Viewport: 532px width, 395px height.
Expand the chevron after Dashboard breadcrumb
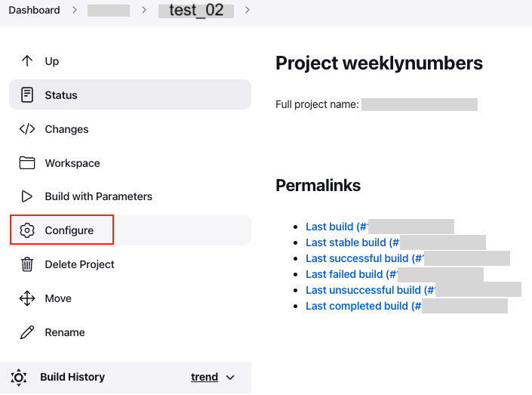click(74, 11)
